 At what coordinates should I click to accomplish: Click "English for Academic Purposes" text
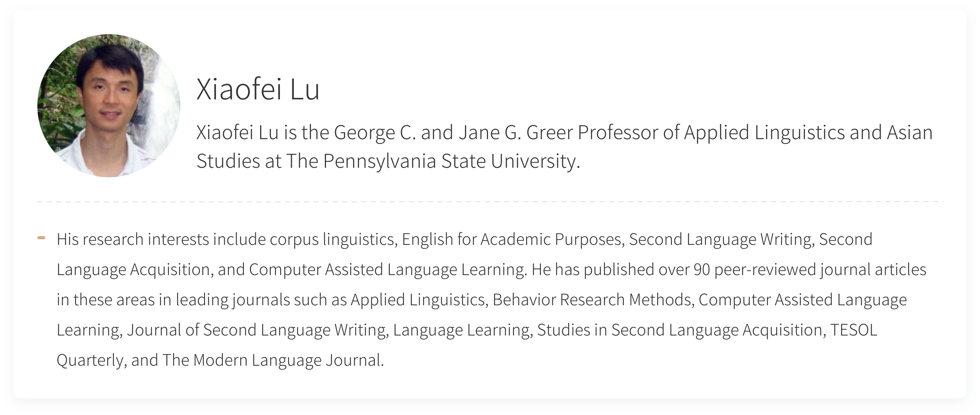pyautogui.click(x=511, y=240)
